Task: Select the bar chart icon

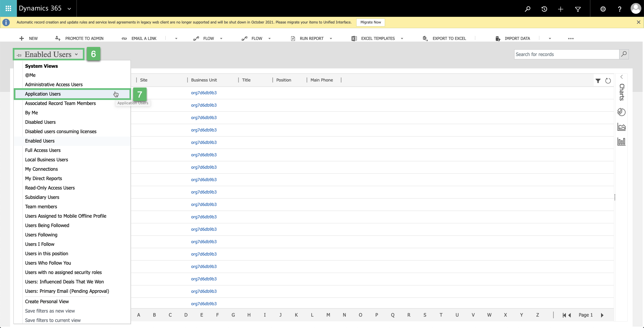Action: click(x=622, y=142)
